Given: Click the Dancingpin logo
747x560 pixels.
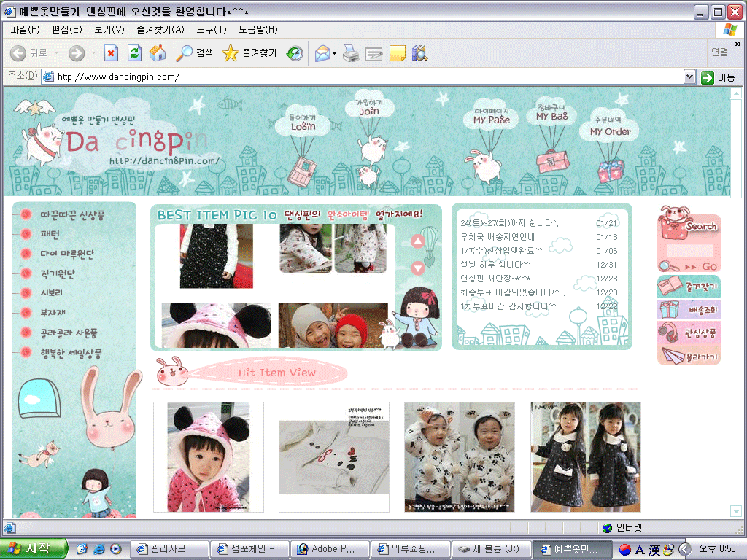Looking at the screenshot, I should tap(136, 142).
